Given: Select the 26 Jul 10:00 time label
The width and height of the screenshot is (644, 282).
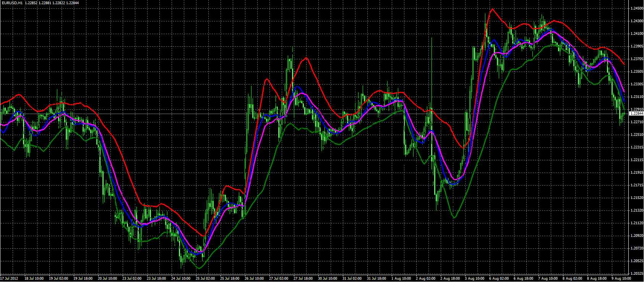Looking at the screenshot, I should [x=254, y=279].
